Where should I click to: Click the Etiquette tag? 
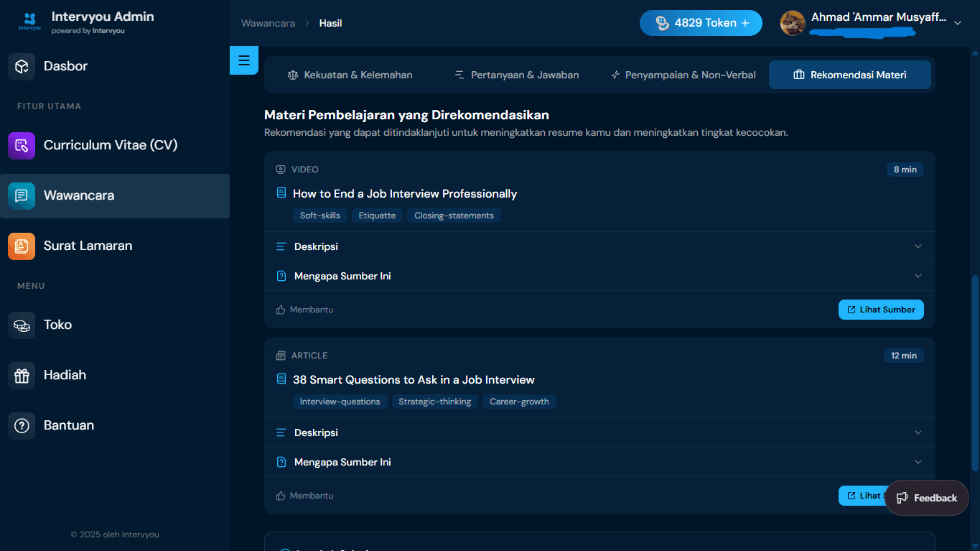[377, 216]
